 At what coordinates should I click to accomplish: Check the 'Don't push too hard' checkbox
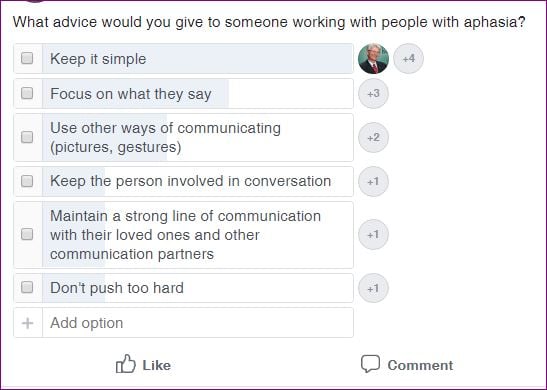pos(27,287)
